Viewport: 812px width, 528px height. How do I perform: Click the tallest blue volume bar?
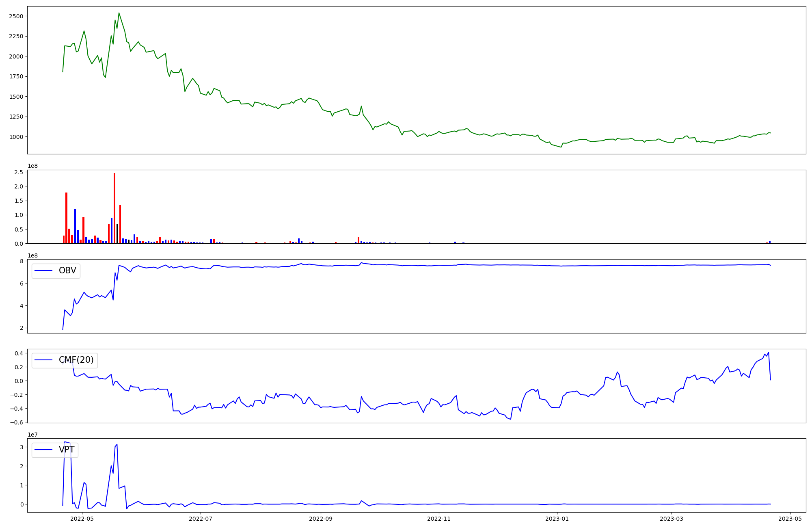pyautogui.click(x=75, y=226)
